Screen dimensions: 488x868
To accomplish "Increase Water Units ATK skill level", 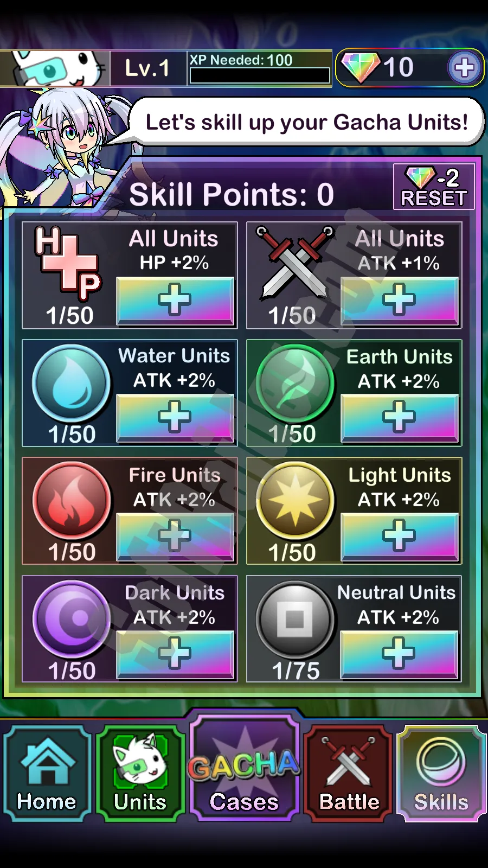I will (x=175, y=418).
